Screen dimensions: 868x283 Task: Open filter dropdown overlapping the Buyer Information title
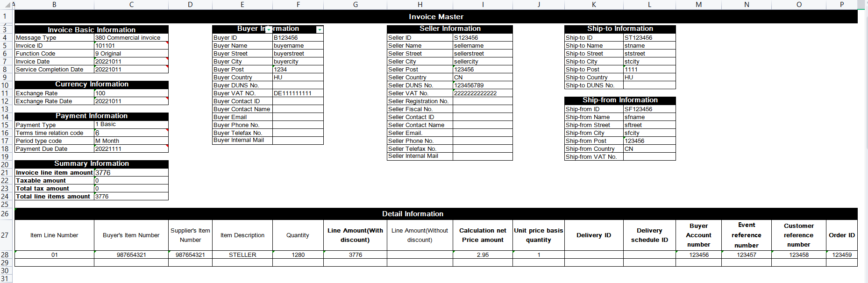[269, 29]
